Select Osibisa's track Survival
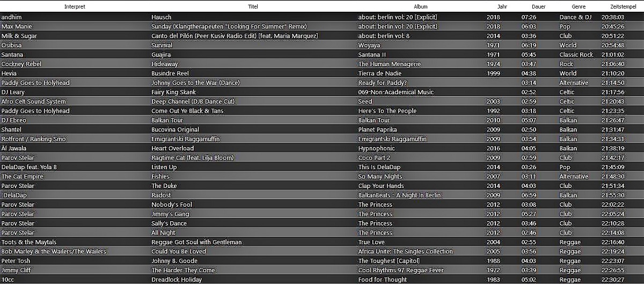Viewport: 644px width, 284px height. [x=162, y=45]
